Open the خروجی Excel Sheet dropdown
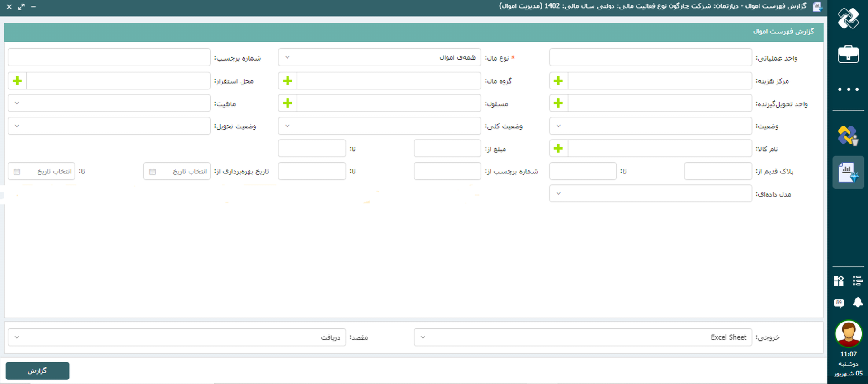Image resolution: width=868 pixels, height=384 pixels. point(582,337)
